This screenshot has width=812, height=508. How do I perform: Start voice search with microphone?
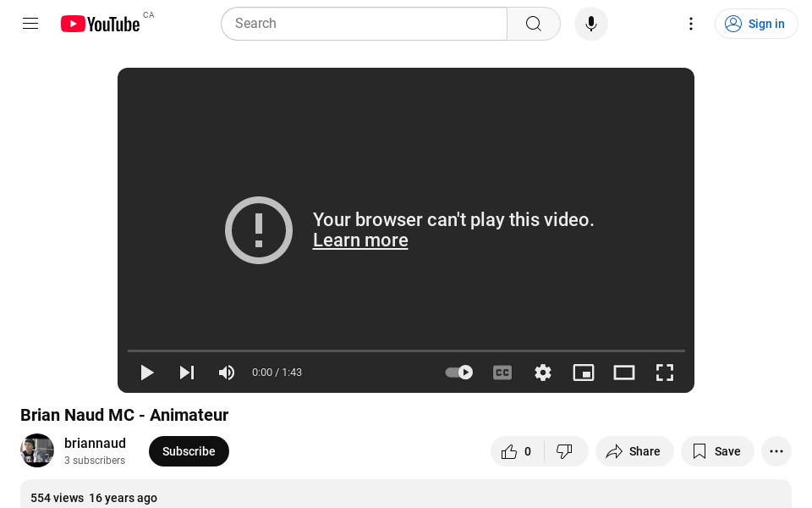coord(591,24)
